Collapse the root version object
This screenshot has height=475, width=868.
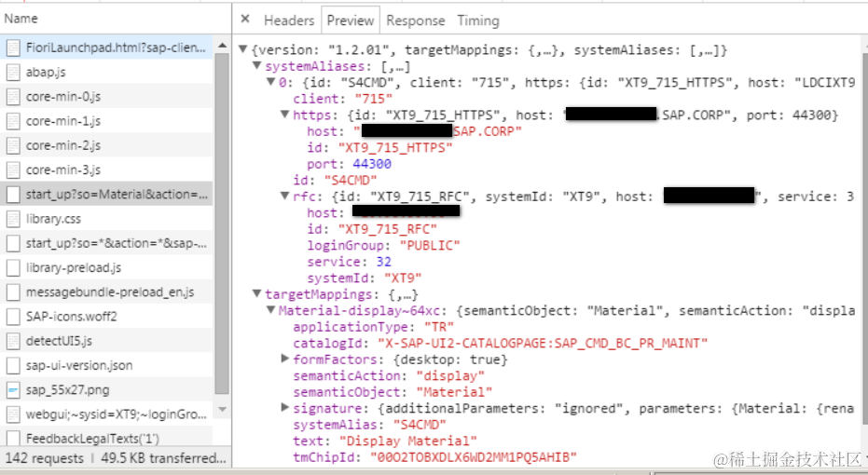242,49
